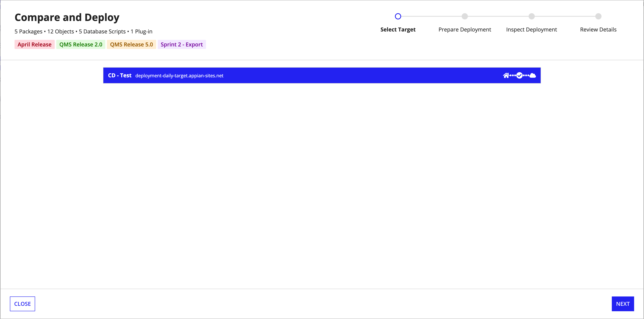Click the NEXT button
Screen dimensions: 644x319
point(623,304)
